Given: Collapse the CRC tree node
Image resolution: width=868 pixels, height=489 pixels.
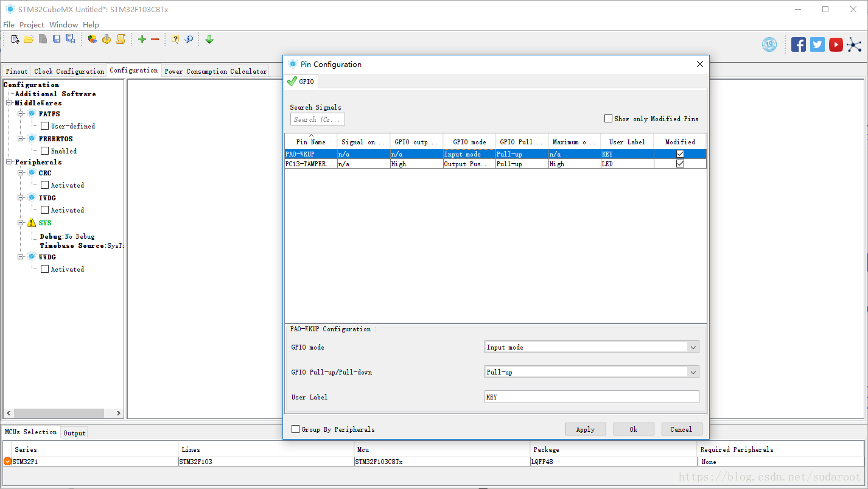Looking at the screenshot, I should (x=20, y=172).
